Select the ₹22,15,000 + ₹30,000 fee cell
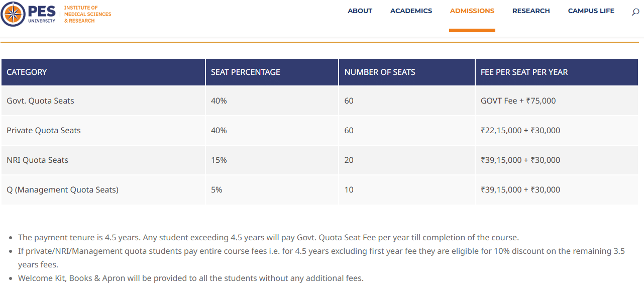Image resolution: width=644 pixels, height=286 pixels. click(x=520, y=131)
